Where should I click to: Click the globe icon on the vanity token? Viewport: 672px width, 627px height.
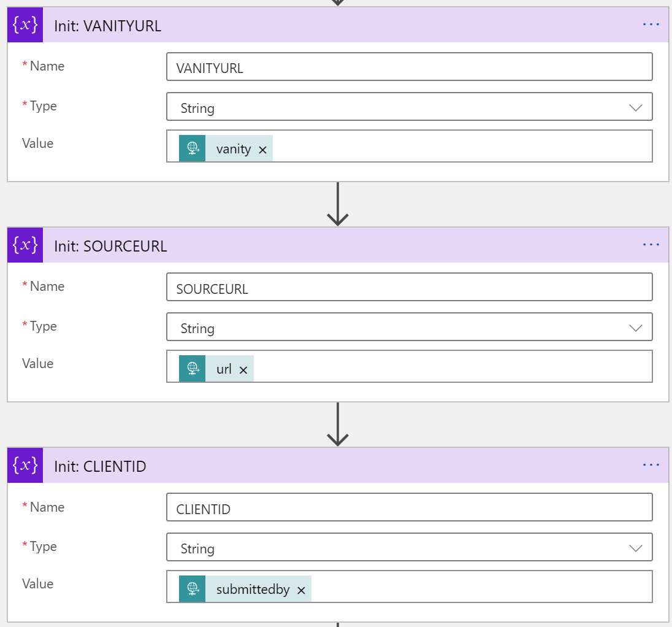click(193, 148)
